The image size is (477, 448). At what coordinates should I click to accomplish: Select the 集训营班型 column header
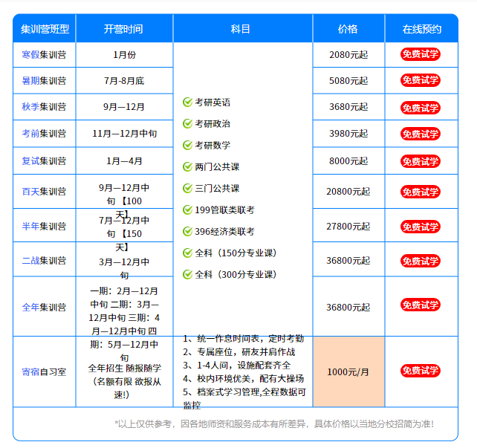pyautogui.click(x=45, y=29)
